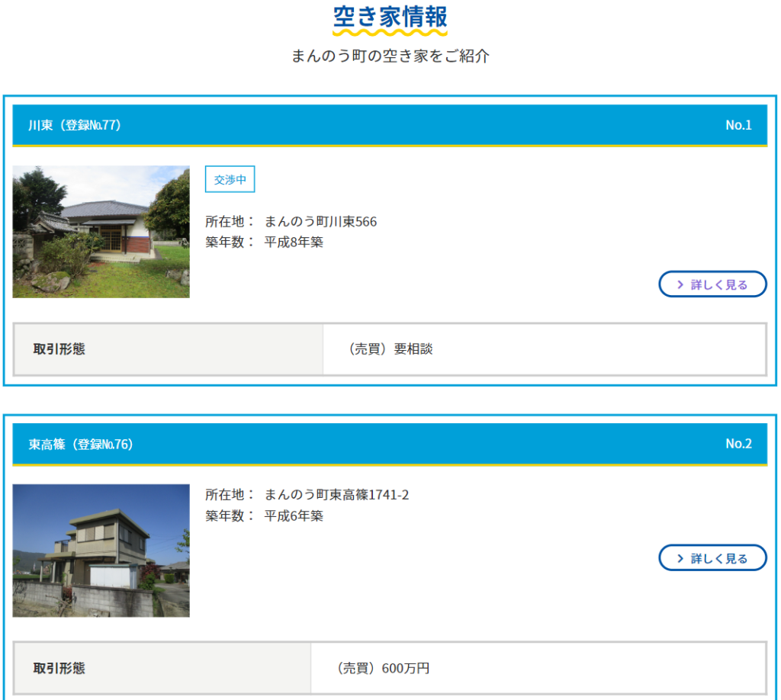781x700 pixels.
Task: Open the 川東 house thumbnail photo
Action: [101, 232]
